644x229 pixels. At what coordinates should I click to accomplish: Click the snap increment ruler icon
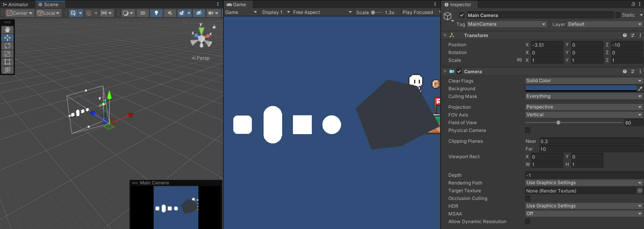coord(104,13)
